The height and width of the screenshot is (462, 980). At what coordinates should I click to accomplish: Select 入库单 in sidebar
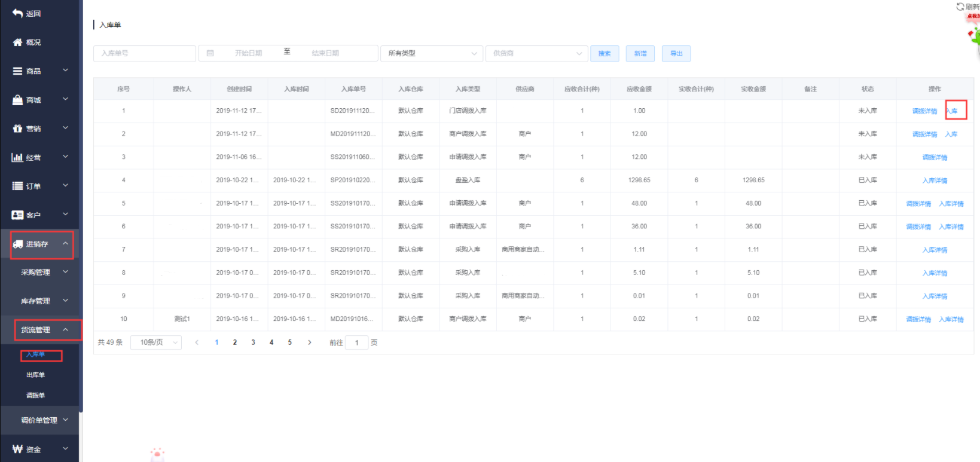pos(35,354)
